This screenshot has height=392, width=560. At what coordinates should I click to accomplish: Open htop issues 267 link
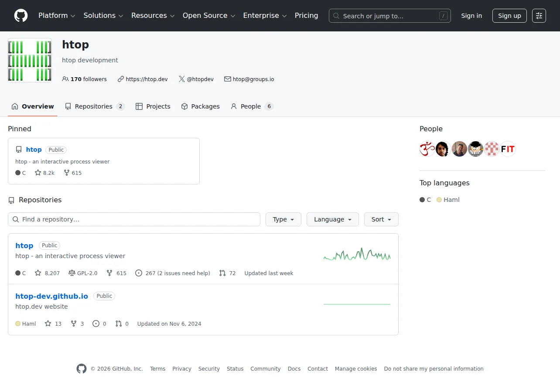point(173,273)
